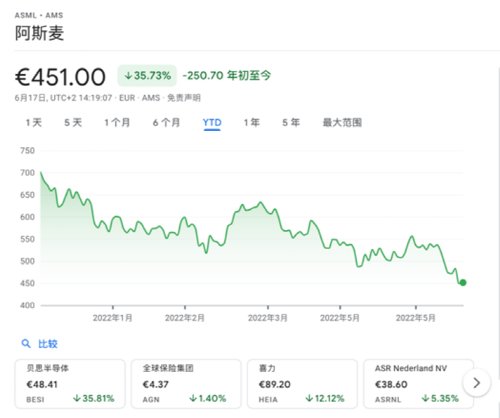Click the green end-point dot on chart

pyautogui.click(x=463, y=283)
